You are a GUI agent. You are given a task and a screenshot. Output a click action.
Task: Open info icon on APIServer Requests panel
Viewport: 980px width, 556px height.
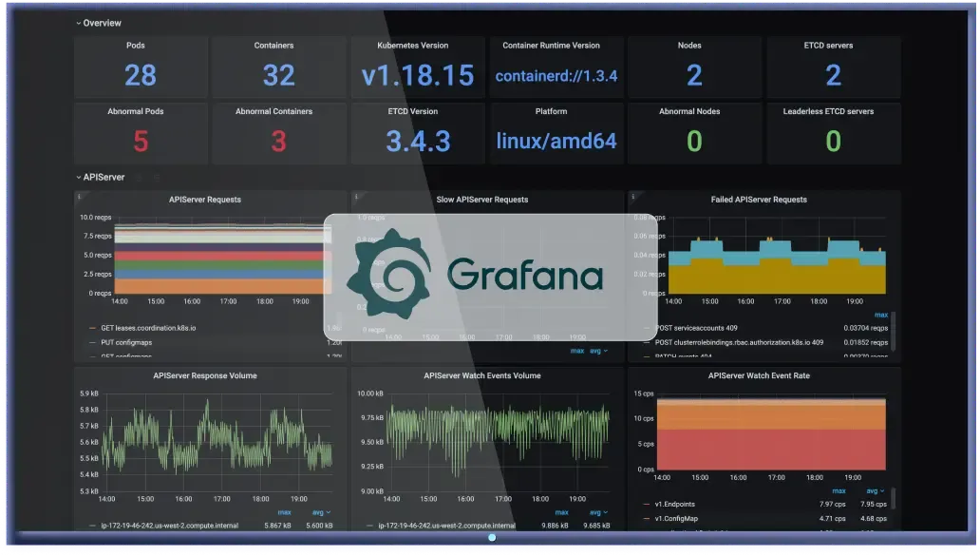(80, 197)
